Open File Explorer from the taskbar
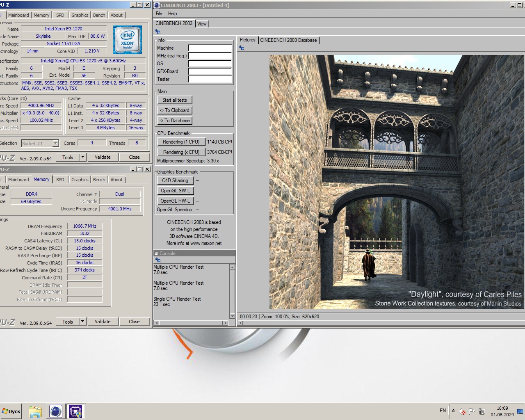 click(x=35, y=411)
